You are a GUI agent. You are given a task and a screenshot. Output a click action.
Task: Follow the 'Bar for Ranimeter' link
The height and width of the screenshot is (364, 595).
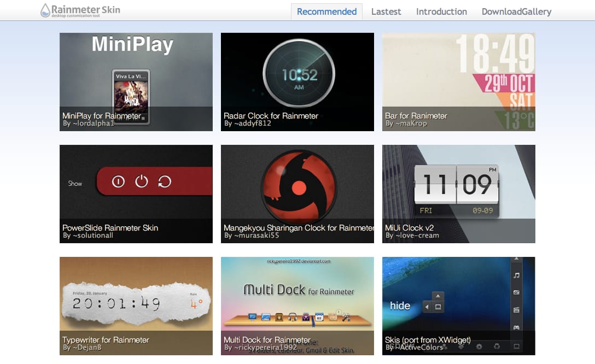[x=416, y=116]
